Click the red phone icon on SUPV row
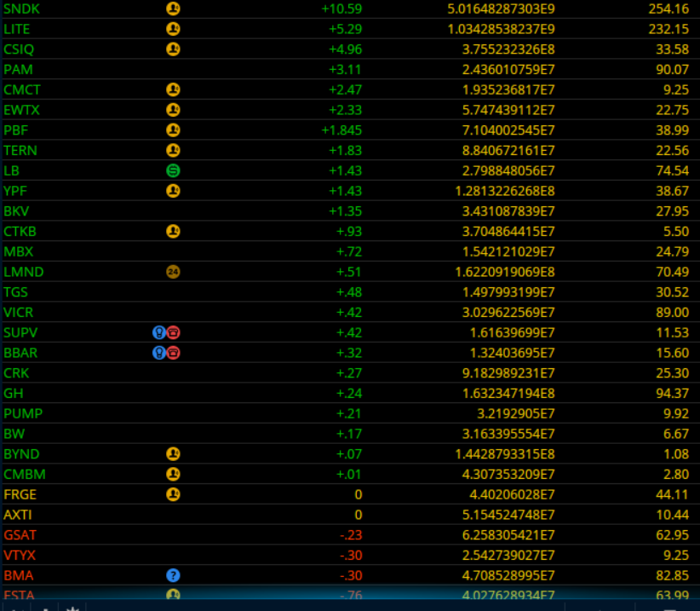Viewport: 700px width, 611px height. coord(174,332)
